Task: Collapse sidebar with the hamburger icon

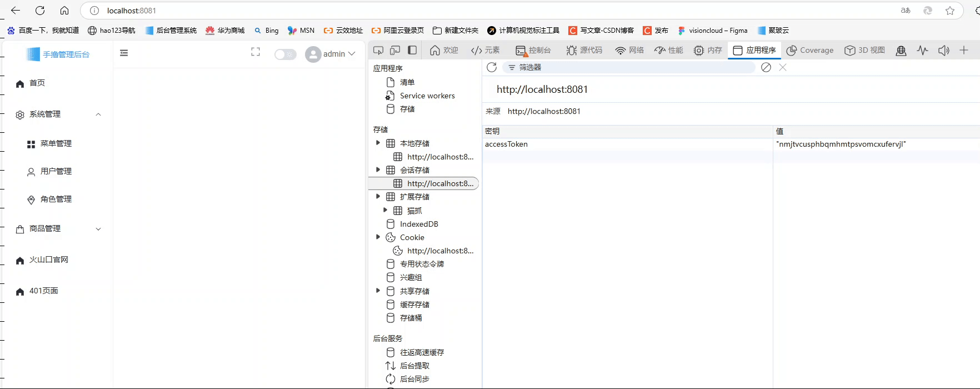Action: click(x=124, y=53)
